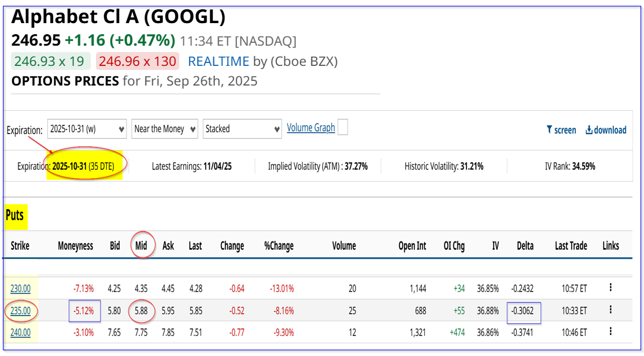644x356 pixels.
Task: Sort by Last Trade column header
Action: pyautogui.click(x=571, y=246)
